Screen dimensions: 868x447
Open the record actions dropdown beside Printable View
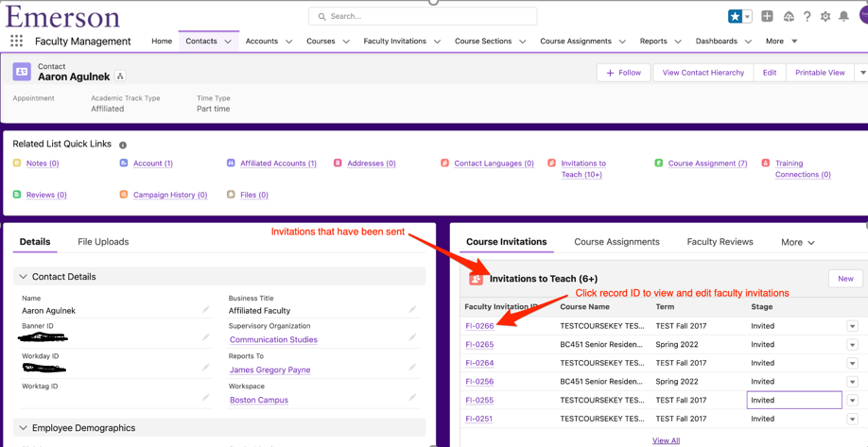[862, 73]
